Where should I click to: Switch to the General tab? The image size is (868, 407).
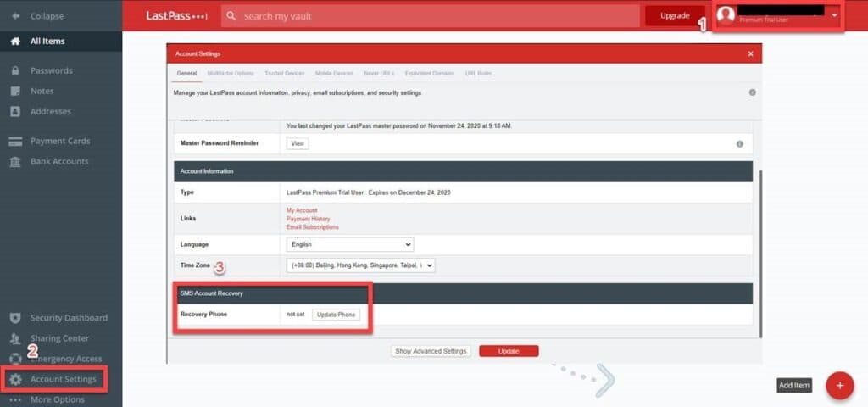click(x=186, y=74)
